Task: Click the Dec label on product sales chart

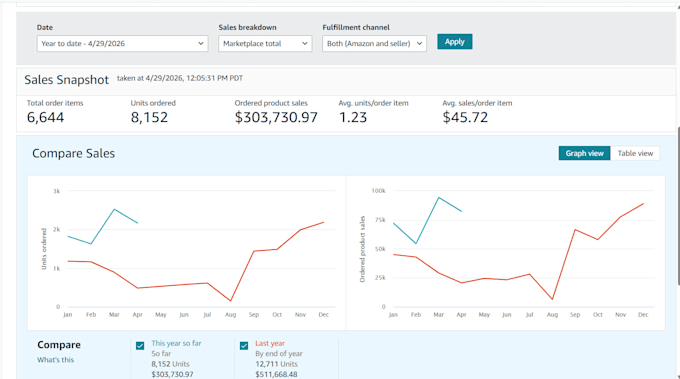Action: click(x=643, y=314)
